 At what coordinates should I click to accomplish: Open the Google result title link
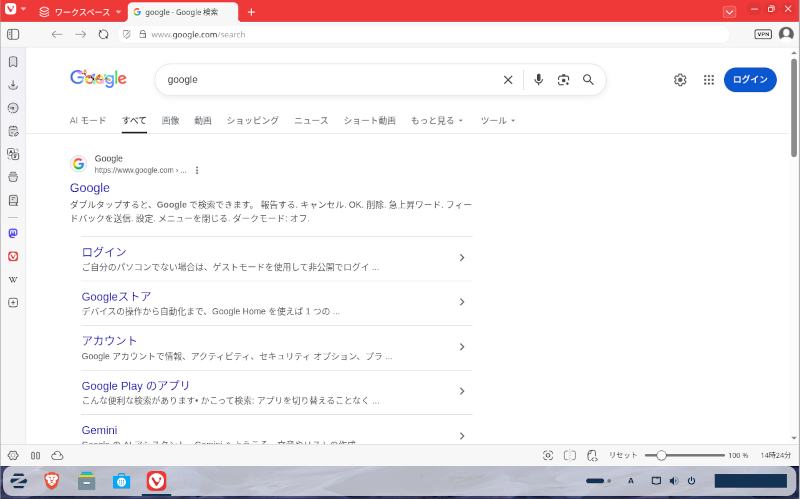[90, 188]
